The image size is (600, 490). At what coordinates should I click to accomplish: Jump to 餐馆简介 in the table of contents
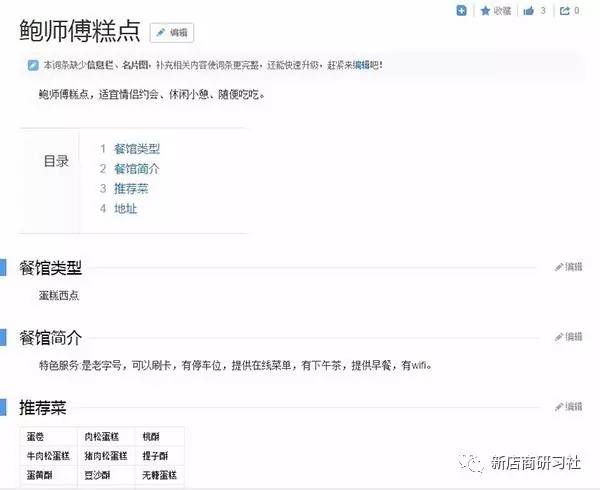137,169
